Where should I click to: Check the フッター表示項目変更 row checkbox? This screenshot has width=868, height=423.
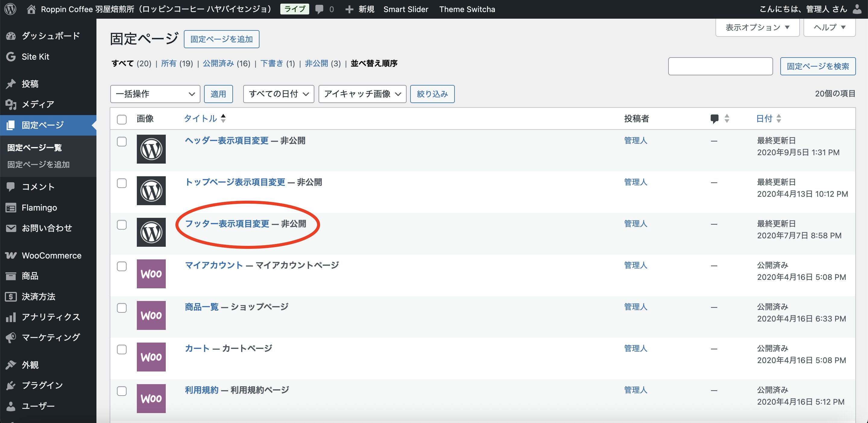point(122,225)
